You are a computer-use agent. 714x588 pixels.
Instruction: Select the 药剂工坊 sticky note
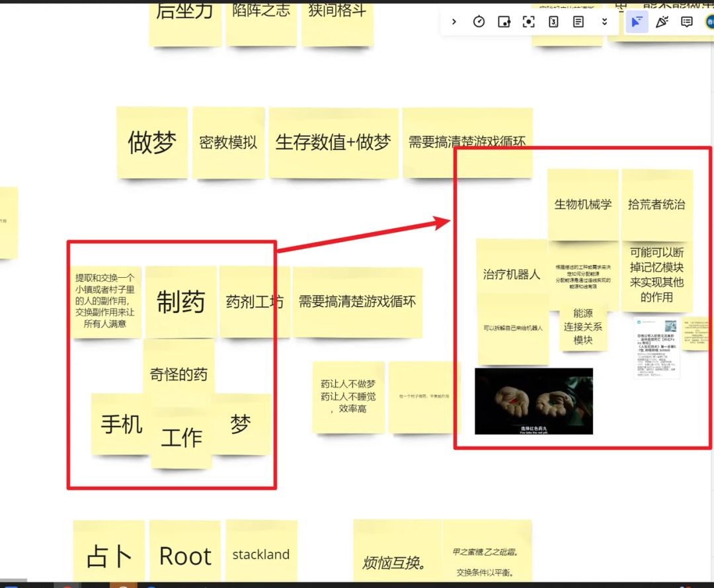[x=255, y=302]
